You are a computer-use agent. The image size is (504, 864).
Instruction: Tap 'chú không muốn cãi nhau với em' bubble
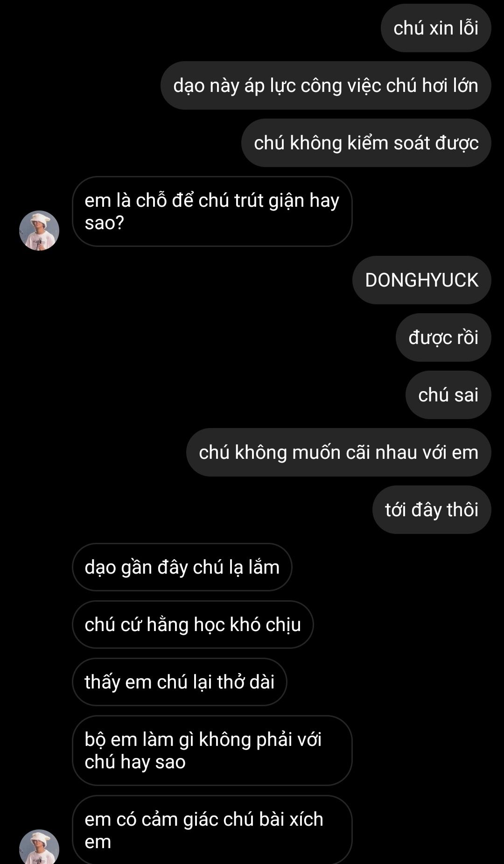pyautogui.click(x=339, y=452)
